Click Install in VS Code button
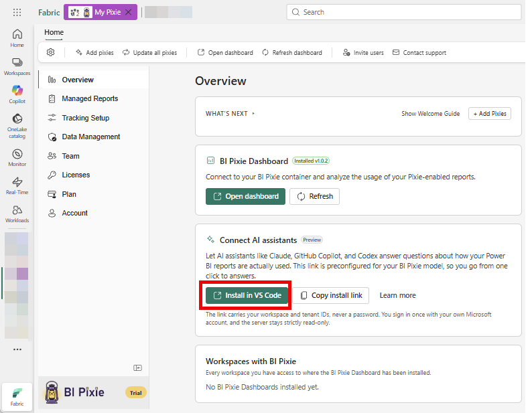The width and height of the screenshot is (532, 413). 247,295
